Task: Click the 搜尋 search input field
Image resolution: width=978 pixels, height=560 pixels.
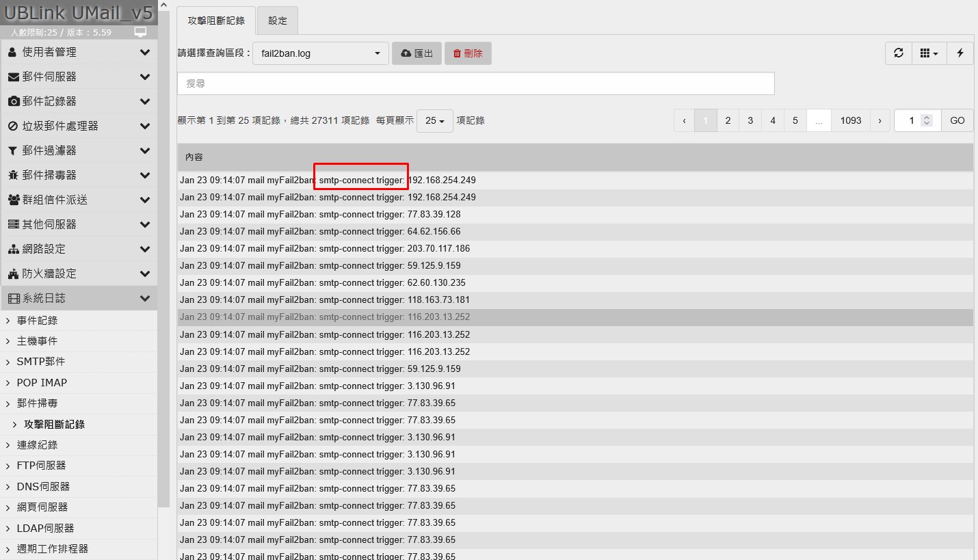Action: pos(475,83)
